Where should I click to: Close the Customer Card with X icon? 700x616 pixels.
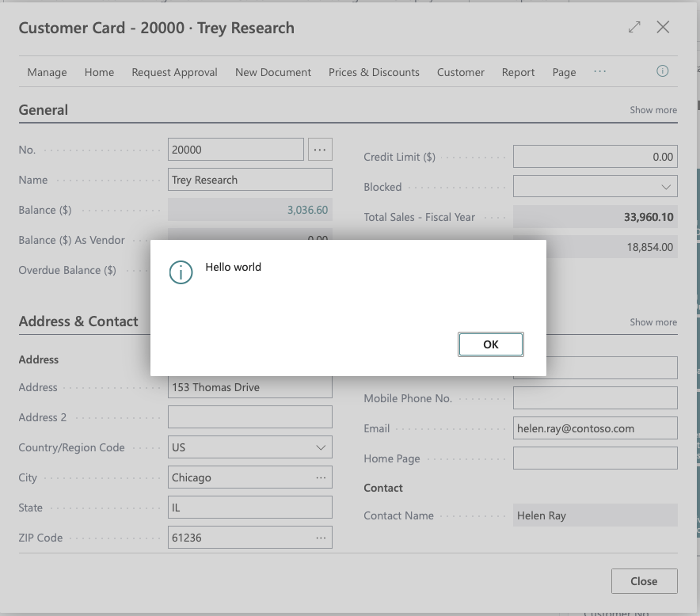663,28
